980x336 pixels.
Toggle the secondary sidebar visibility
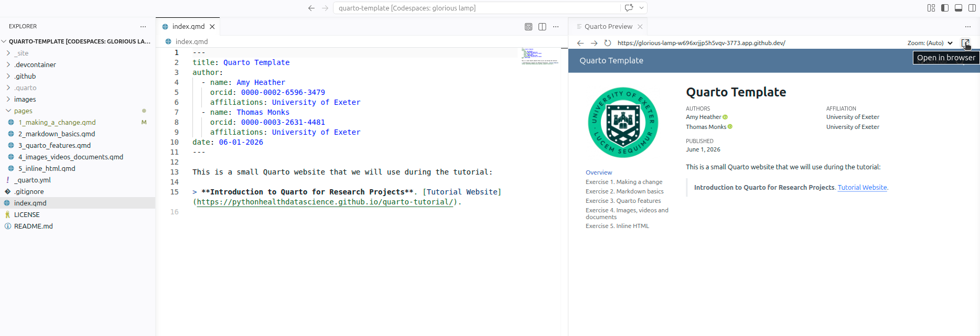(x=972, y=8)
